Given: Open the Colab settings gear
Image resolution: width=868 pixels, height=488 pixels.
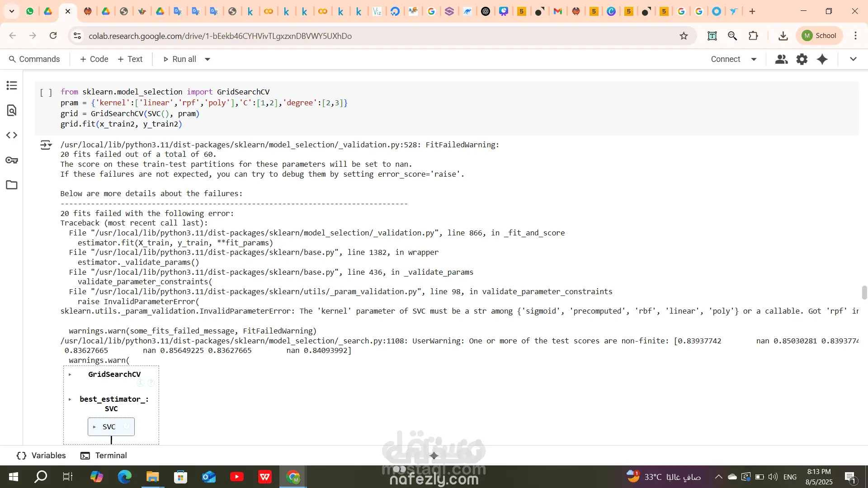Looking at the screenshot, I should tap(802, 59).
